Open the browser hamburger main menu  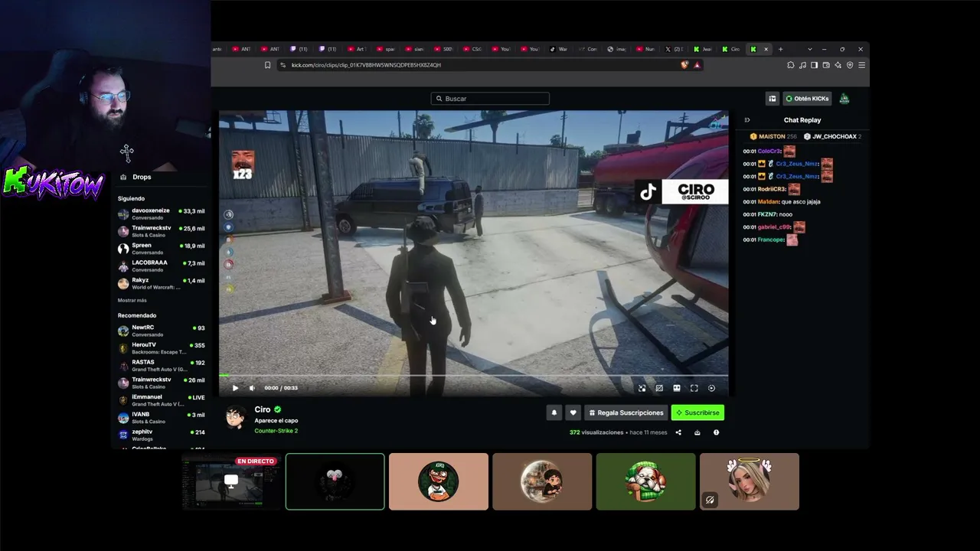pos(861,65)
